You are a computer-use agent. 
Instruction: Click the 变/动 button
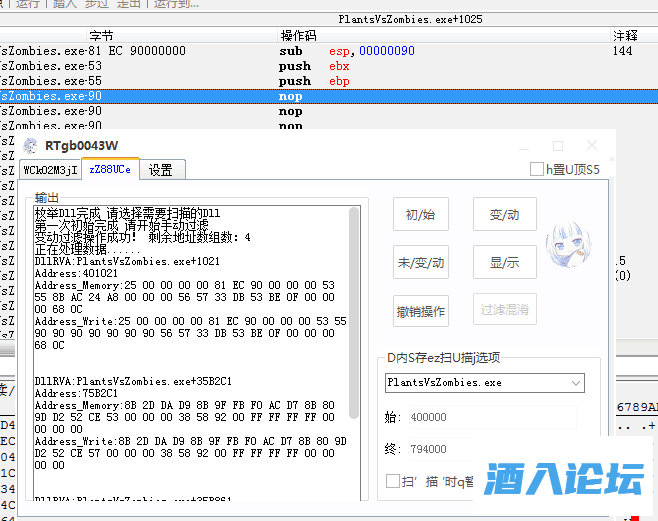pyautogui.click(x=504, y=214)
